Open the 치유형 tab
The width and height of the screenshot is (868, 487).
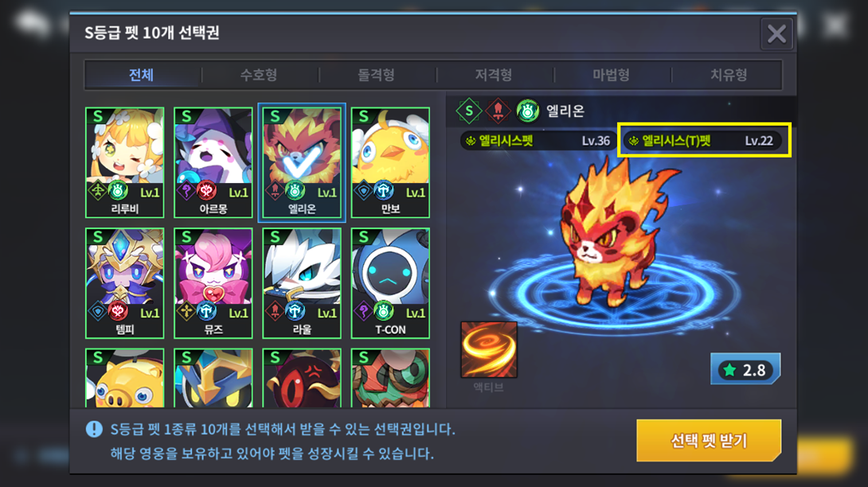coord(729,75)
